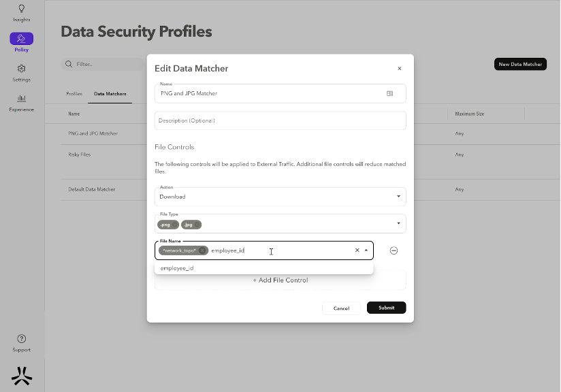Remove the .png file type chip
This screenshot has width=561, height=392.
pyautogui.click(x=174, y=225)
